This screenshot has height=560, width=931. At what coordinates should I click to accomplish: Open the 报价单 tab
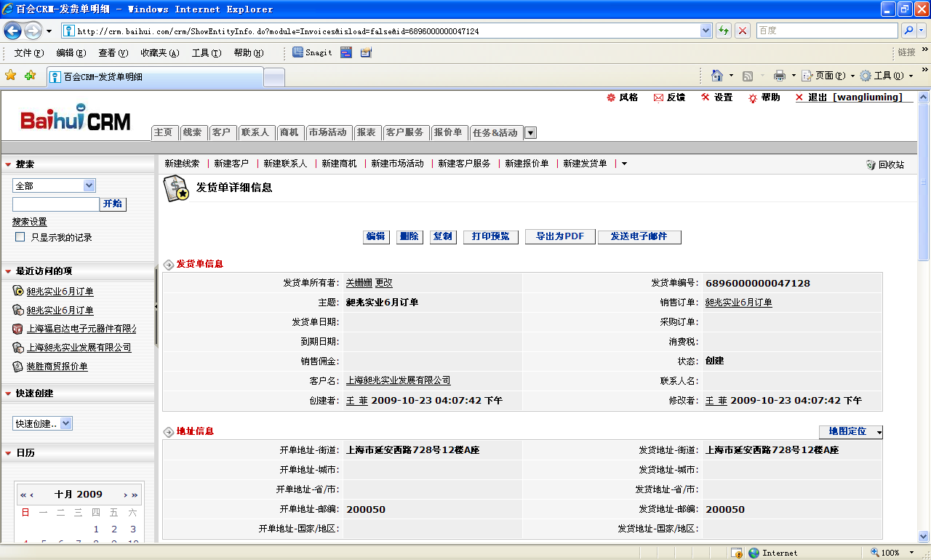coord(448,132)
